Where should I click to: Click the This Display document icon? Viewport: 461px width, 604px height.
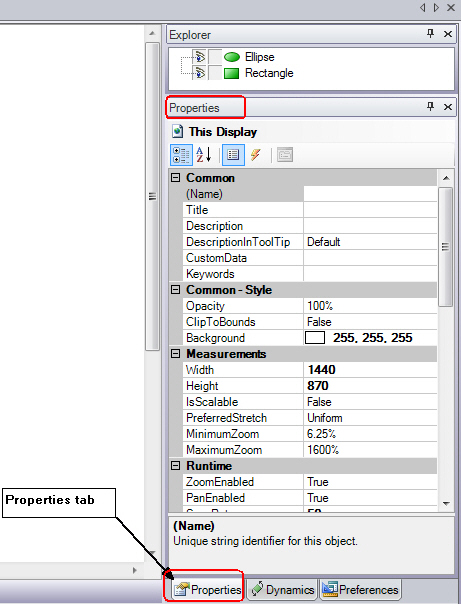coord(177,131)
